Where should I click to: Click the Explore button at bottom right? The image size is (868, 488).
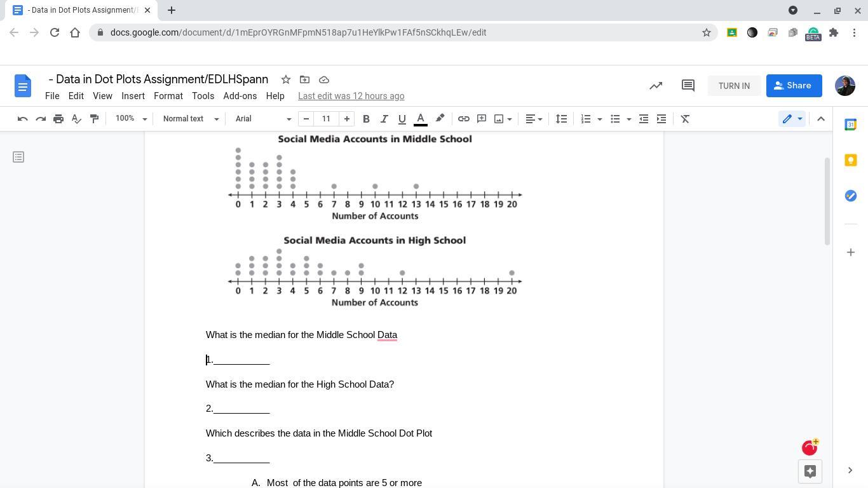pos(810,471)
